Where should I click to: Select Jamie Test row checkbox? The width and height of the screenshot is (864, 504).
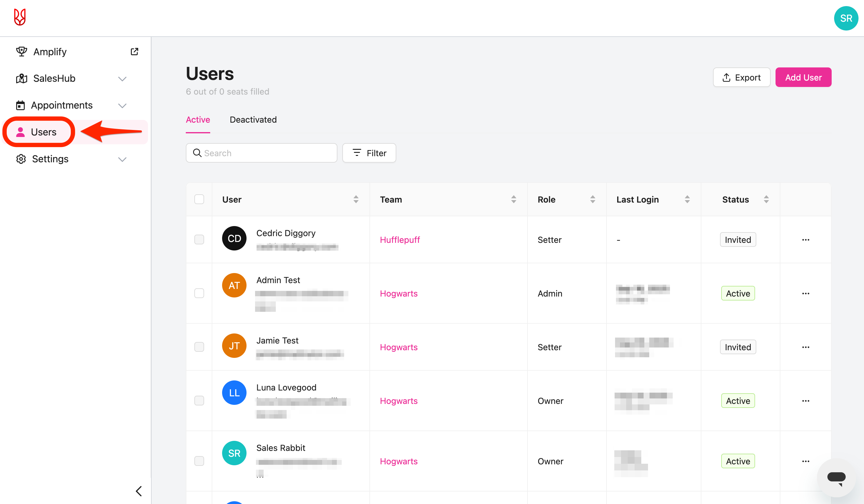pyautogui.click(x=199, y=347)
